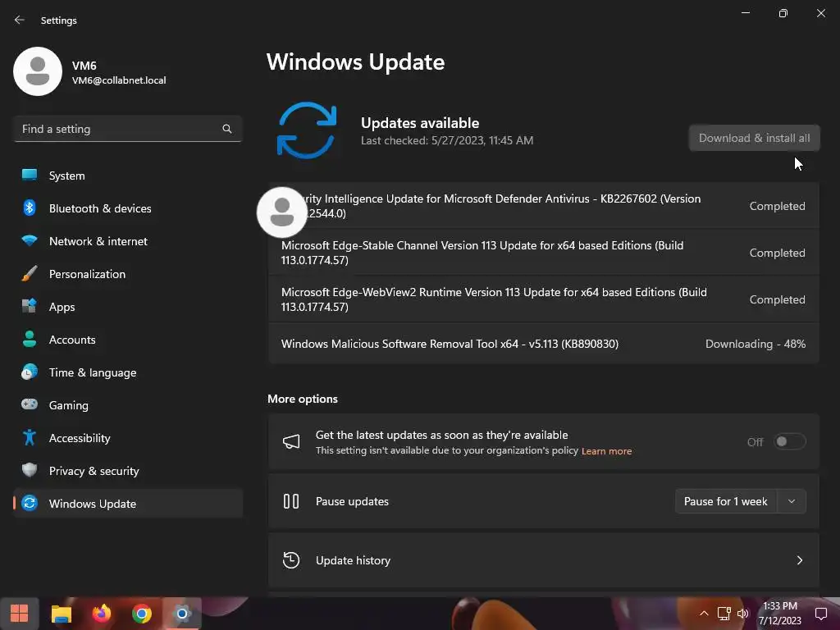The height and width of the screenshot is (630, 840).
Task: Click the Gaming controller icon
Action: [30, 404]
